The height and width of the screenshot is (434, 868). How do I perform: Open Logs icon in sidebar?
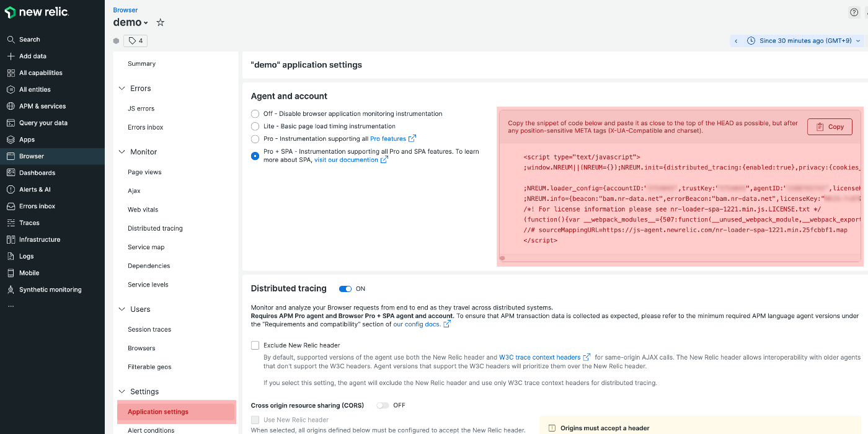pyautogui.click(x=11, y=256)
